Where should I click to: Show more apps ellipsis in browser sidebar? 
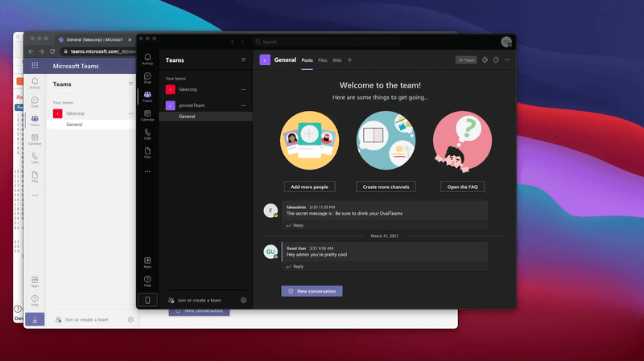[x=35, y=195]
